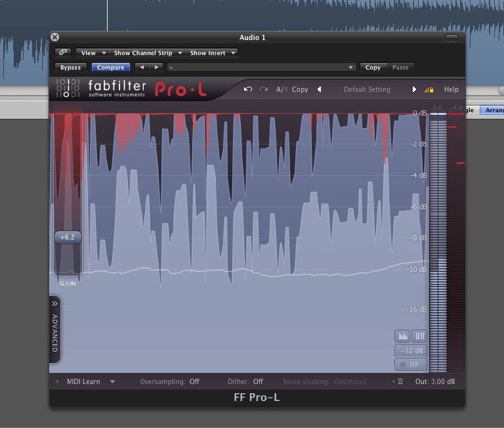The width and height of the screenshot is (504, 428).
Task: Click the output level meter bars
Action: coord(438,243)
